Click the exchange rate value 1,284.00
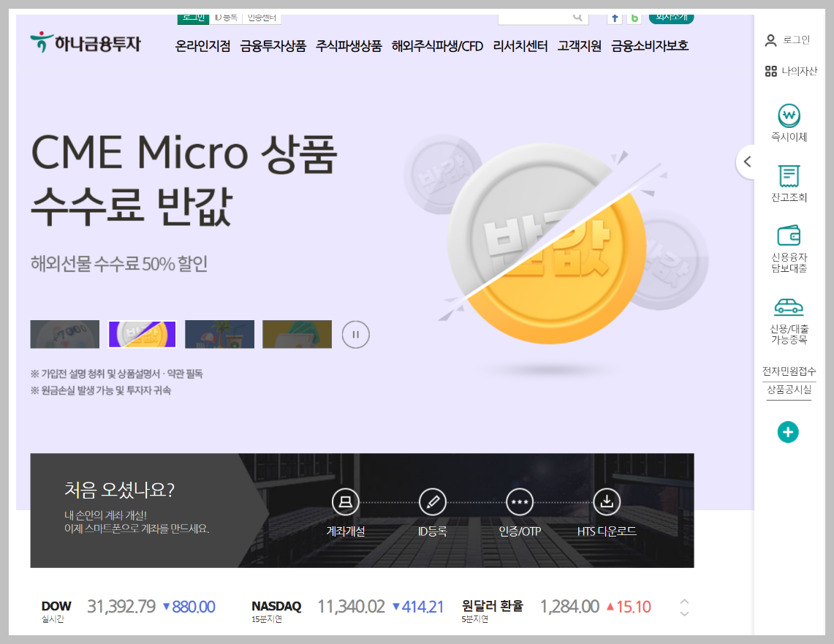The image size is (834, 644). [569, 607]
